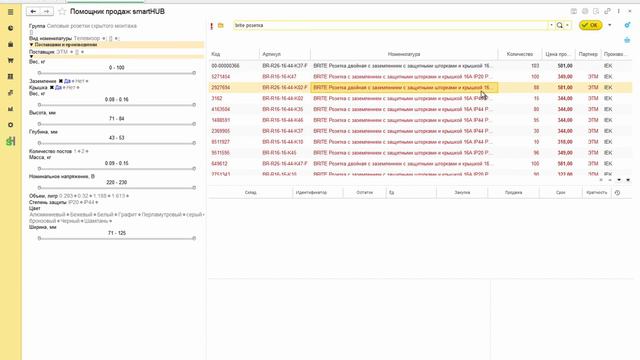The image size is (640, 360).
Task: Select row with article BR-R16-16-44-K35
Action: (x=420, y=109)
